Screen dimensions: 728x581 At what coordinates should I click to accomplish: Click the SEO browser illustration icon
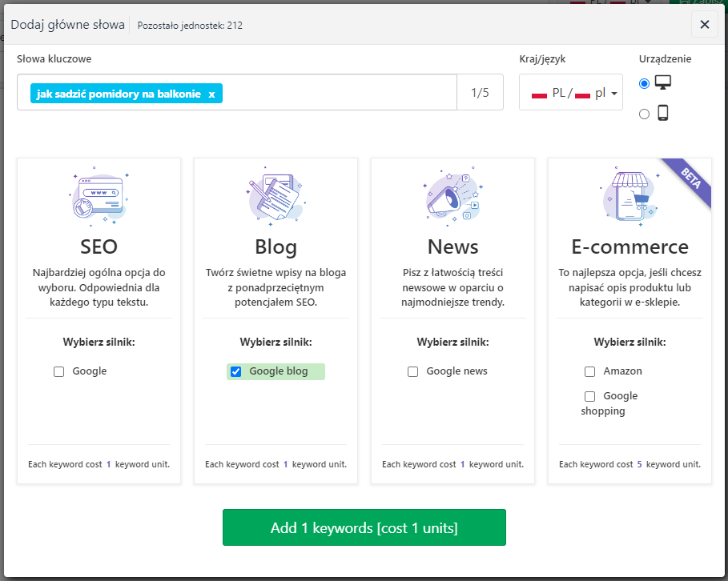pos(99,197)
